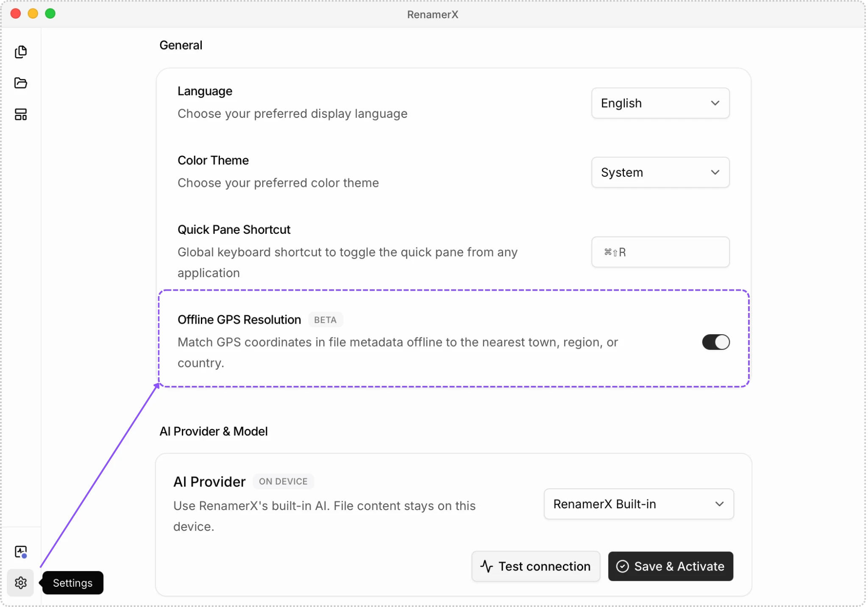
Task: Click the AI Provider & Model heading
Action: (x=214, y=432)
